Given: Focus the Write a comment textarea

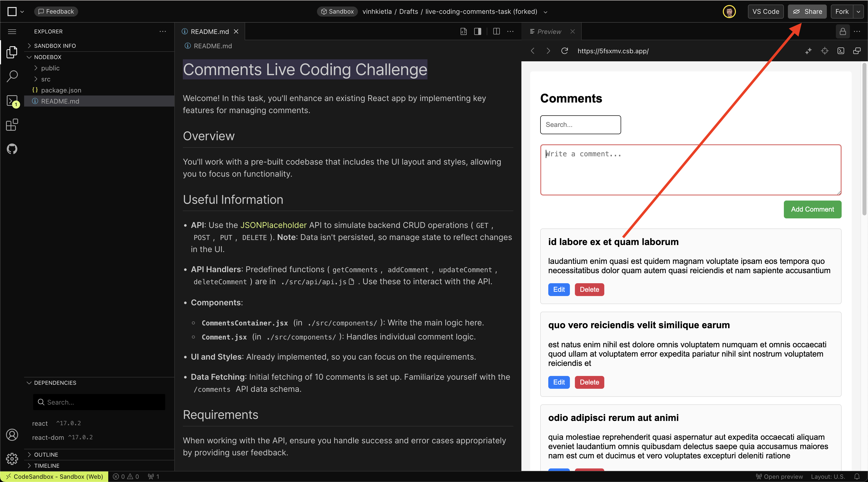Looking at the screenshot, I should 690,170.
